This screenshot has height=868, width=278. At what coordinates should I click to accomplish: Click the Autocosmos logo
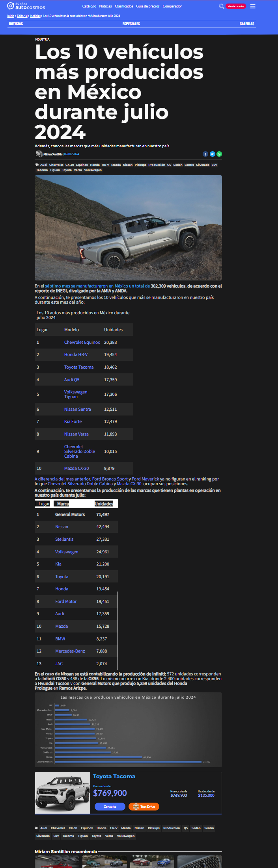click(26, 6)
